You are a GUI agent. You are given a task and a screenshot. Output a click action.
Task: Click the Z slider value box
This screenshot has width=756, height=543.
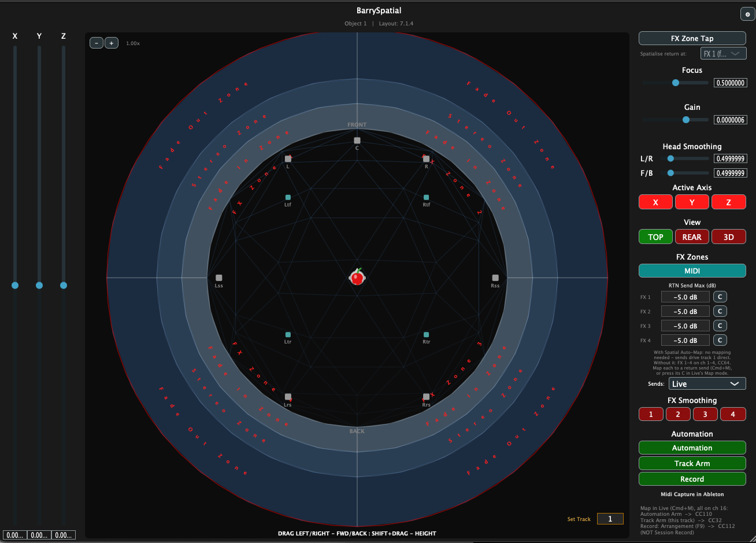[x=64, y=535]
